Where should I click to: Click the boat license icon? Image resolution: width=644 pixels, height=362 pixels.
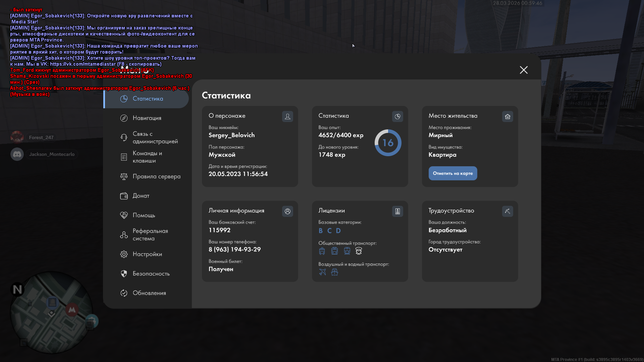pyautogui.click(x=334, y=272)
